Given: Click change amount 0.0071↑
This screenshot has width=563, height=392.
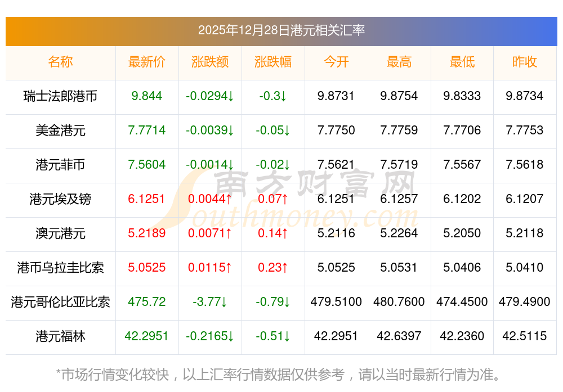Looking at the screenshot, I should pos(209,233).
